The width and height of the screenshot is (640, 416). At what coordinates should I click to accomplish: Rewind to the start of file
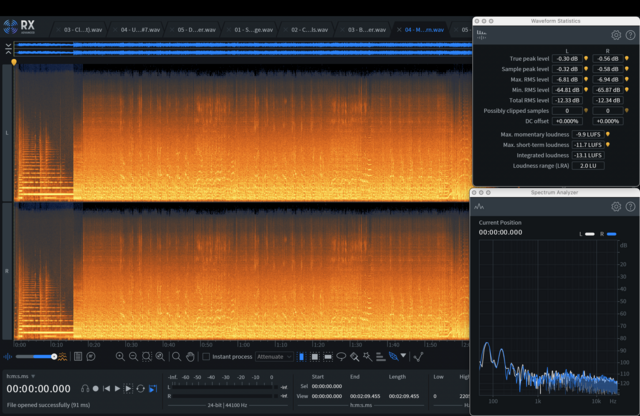click(x=106, y=389)
